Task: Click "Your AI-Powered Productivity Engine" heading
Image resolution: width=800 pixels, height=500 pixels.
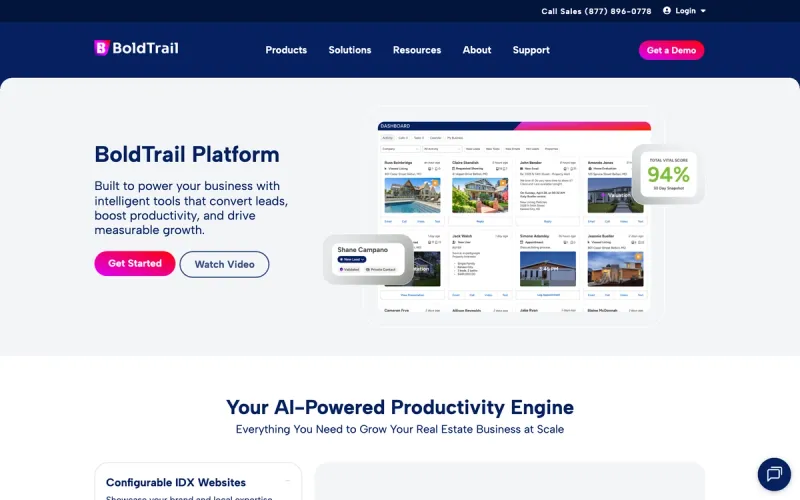Action: click(x=400, y=407)
